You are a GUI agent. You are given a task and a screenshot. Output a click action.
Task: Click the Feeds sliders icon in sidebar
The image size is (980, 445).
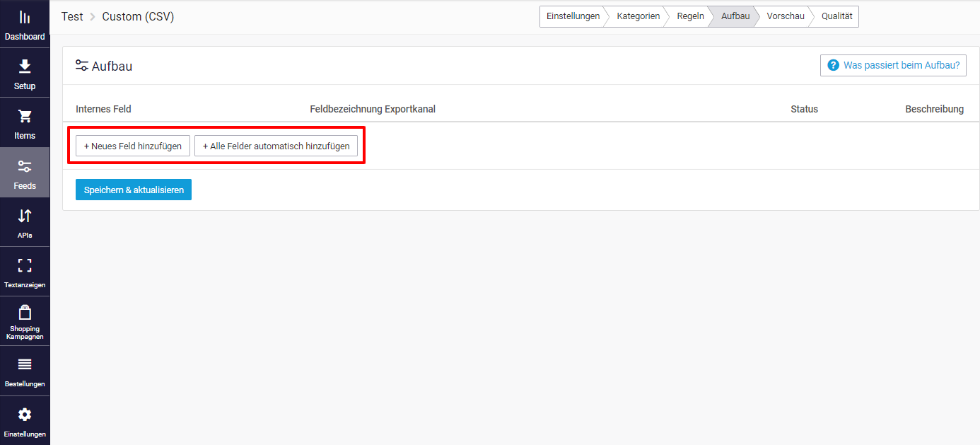[25, 170]
